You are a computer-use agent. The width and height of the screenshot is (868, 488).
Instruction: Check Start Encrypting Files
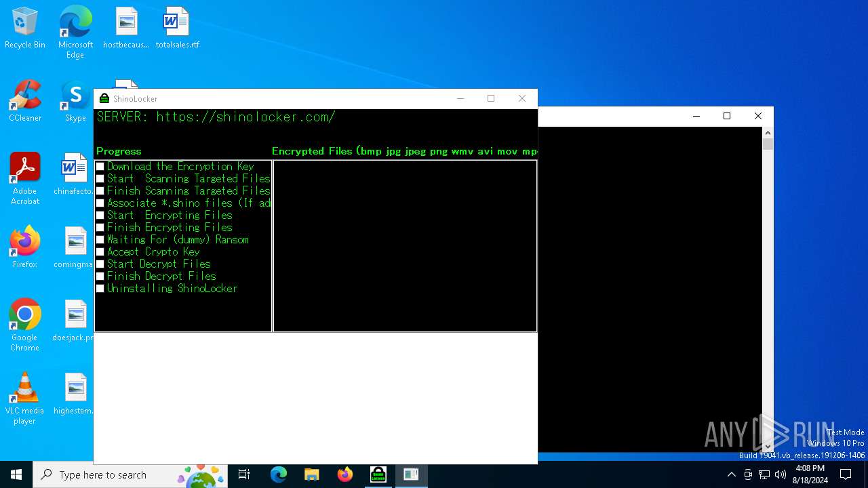point(100,216)
